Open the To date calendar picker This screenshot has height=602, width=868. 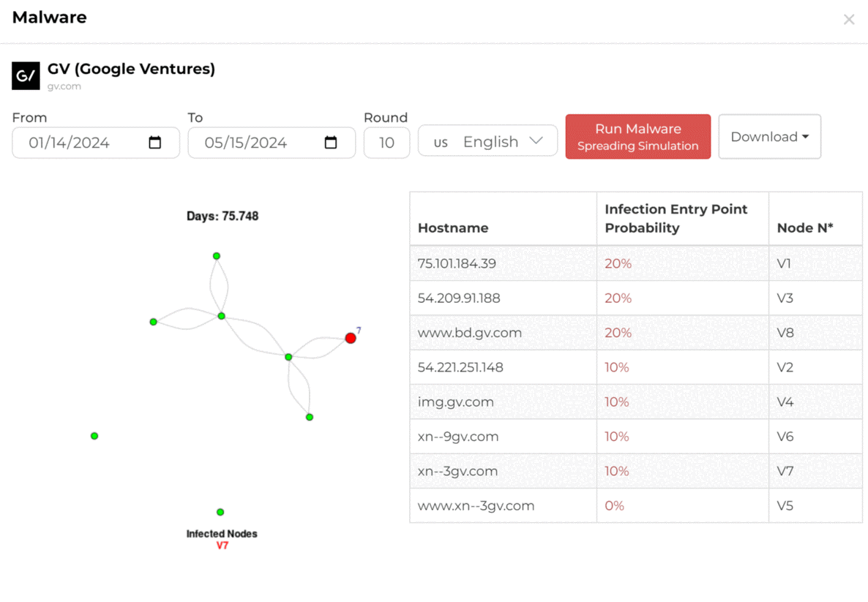point(331,143)
